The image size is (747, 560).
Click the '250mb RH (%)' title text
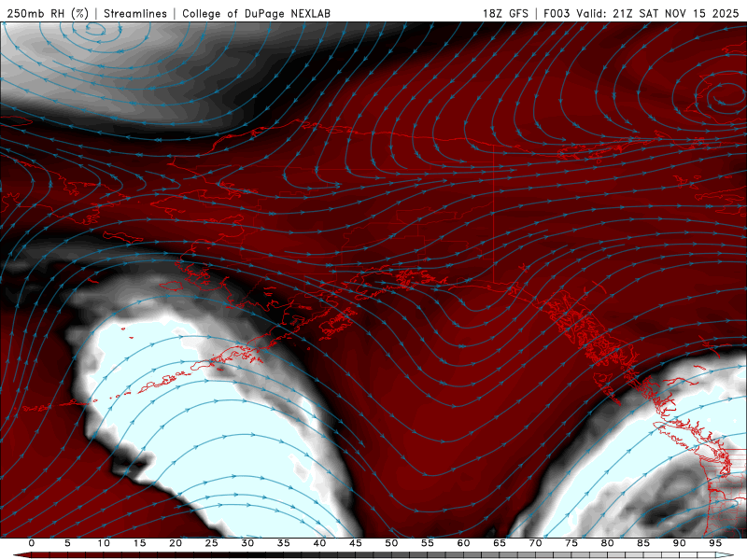[48, 13]
